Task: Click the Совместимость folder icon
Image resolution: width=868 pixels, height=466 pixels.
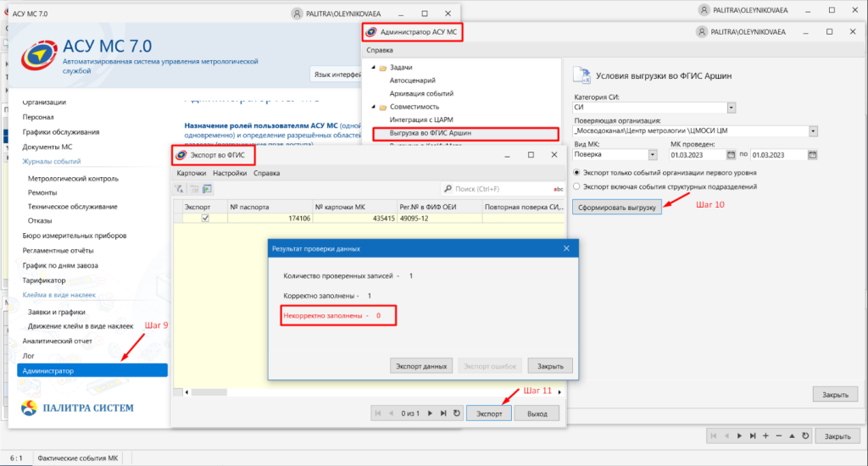Action: point(382,107)
